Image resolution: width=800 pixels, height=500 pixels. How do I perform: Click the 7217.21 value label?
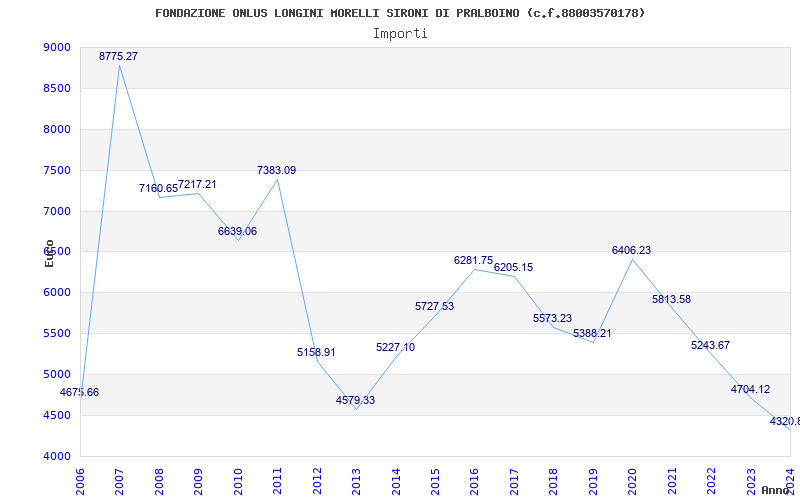[x=197, y=184]
